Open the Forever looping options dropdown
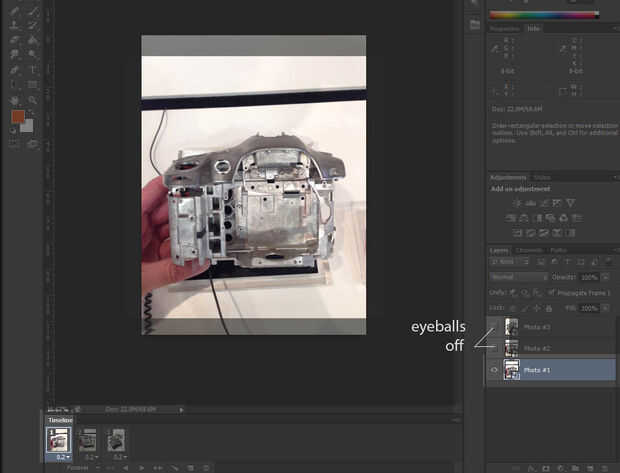This screenshot has height=473, width=620. click(x=81, y=468)
